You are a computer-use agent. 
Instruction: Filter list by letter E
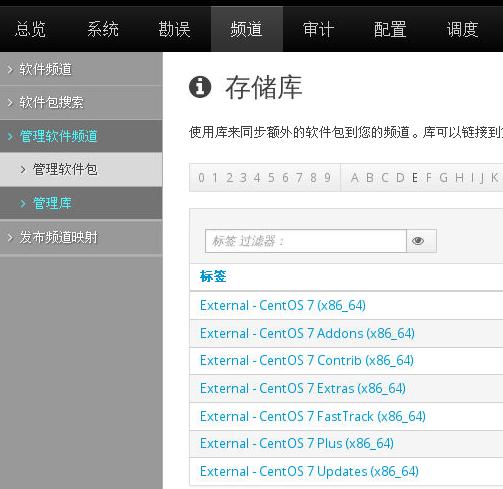[415, 178]
